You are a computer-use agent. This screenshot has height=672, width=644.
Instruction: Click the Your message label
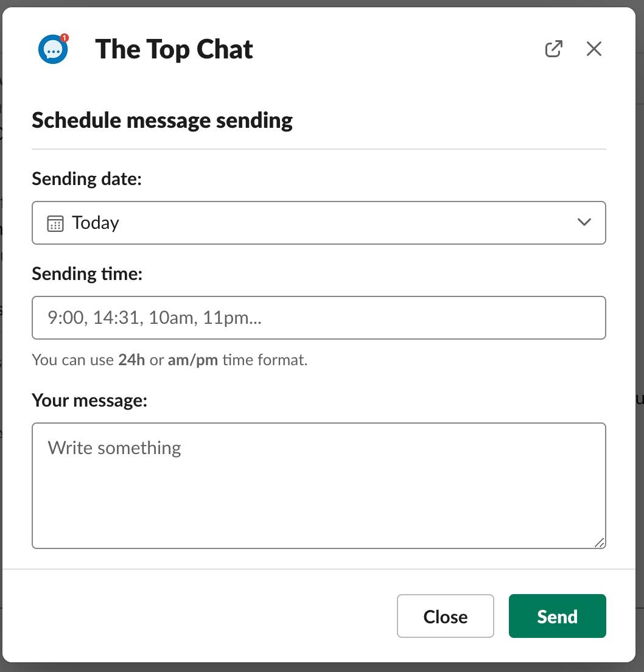[x=89, y=401]
